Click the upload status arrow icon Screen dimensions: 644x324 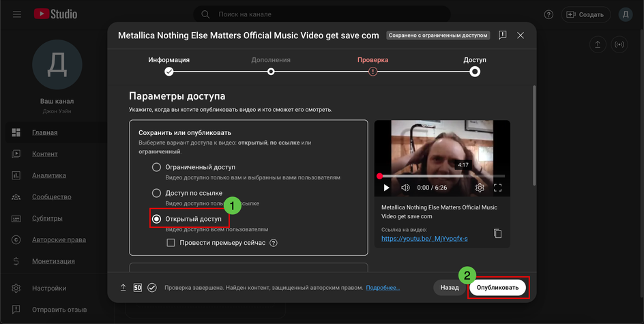(123, 288)
